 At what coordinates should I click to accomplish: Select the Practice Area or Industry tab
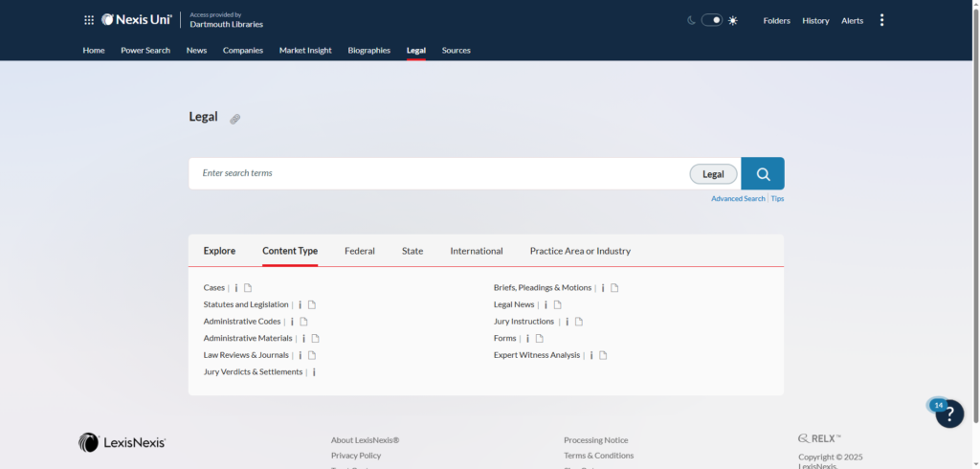[x=580, y=251]
